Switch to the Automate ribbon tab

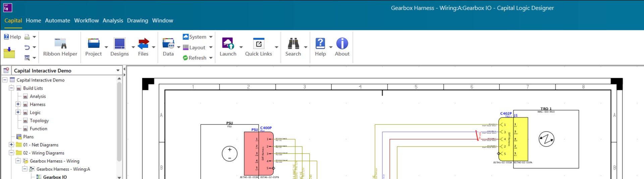58,20
